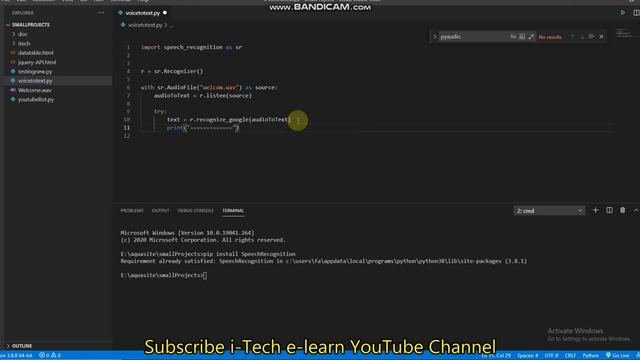Image resolution: width=640 pixels, height=360 pixels.
Task: Switch to the Problems tab
Action: click(x=132, y=211)
